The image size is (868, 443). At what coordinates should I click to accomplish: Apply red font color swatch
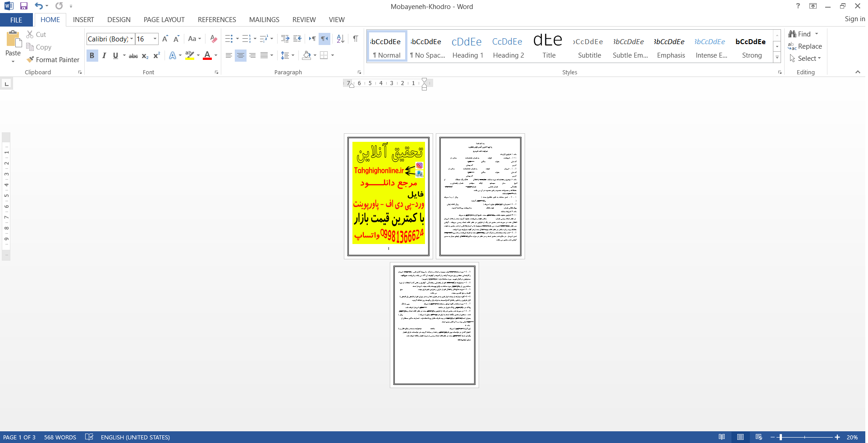point(207,56)
